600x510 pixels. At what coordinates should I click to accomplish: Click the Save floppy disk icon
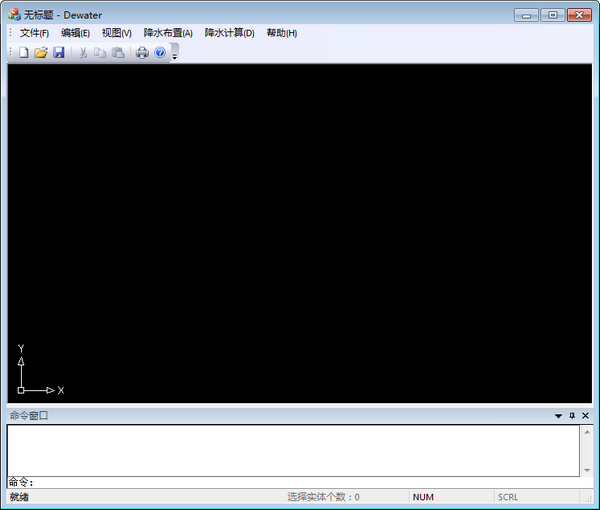59,52
